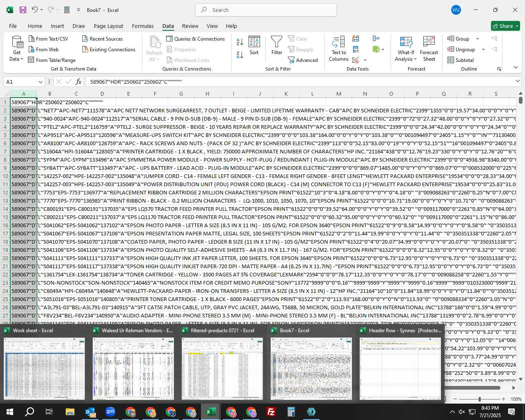Open Existing Connections

(109, 49)
